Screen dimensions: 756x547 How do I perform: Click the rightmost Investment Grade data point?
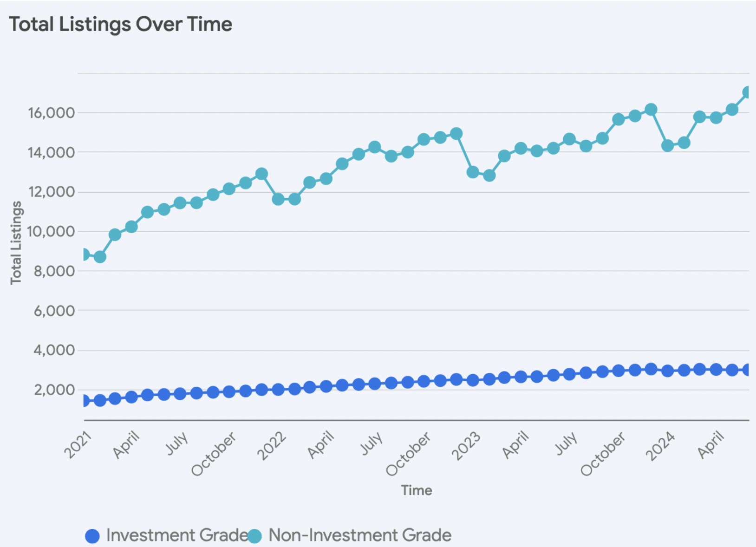click(748, 370)
